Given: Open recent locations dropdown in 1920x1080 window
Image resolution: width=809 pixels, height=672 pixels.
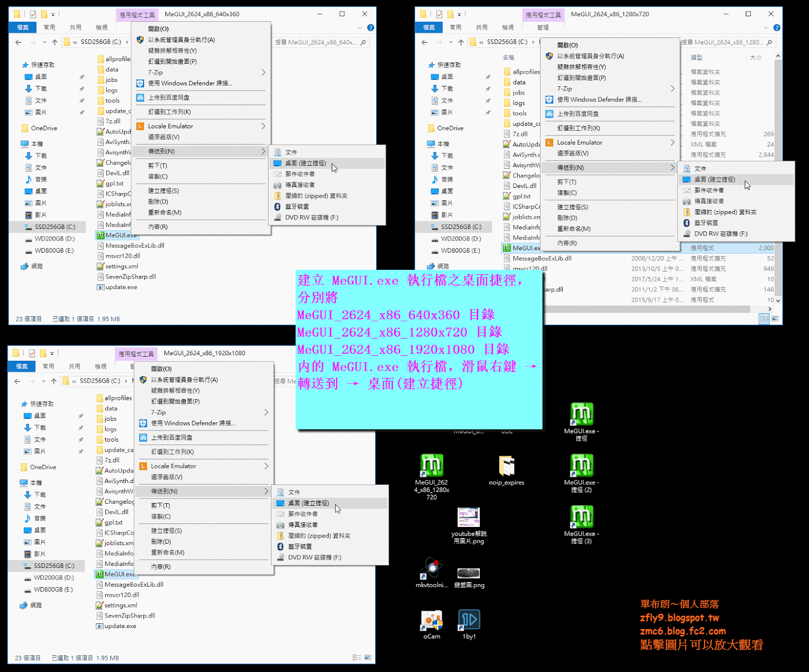Looking at the screenshot, I should pos(43,381).
